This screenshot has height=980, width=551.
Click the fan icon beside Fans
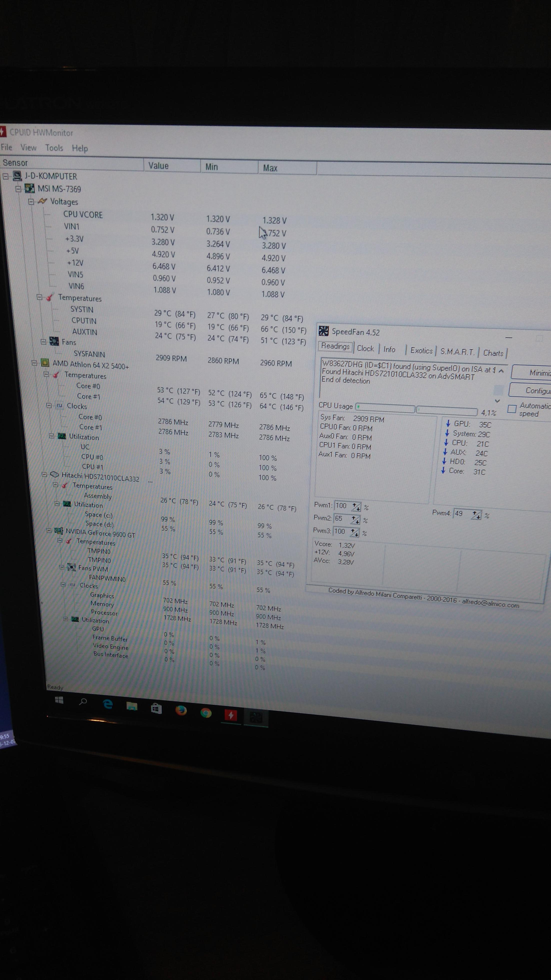coord(54,341)
